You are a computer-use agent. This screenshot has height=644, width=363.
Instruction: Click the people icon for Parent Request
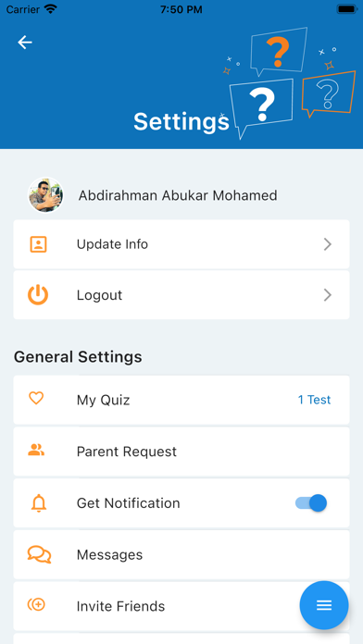36,450
